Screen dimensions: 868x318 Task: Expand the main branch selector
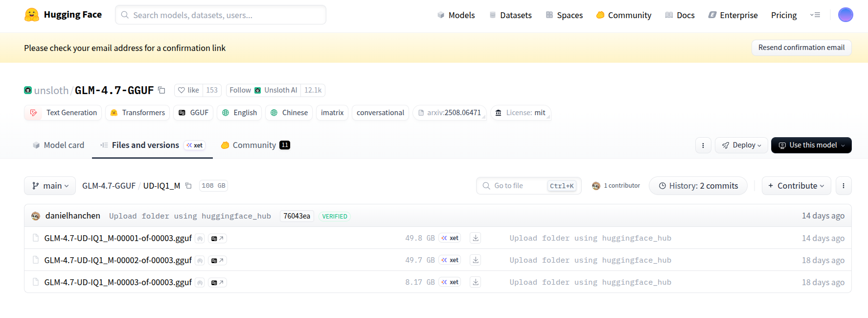pos(50,186)
